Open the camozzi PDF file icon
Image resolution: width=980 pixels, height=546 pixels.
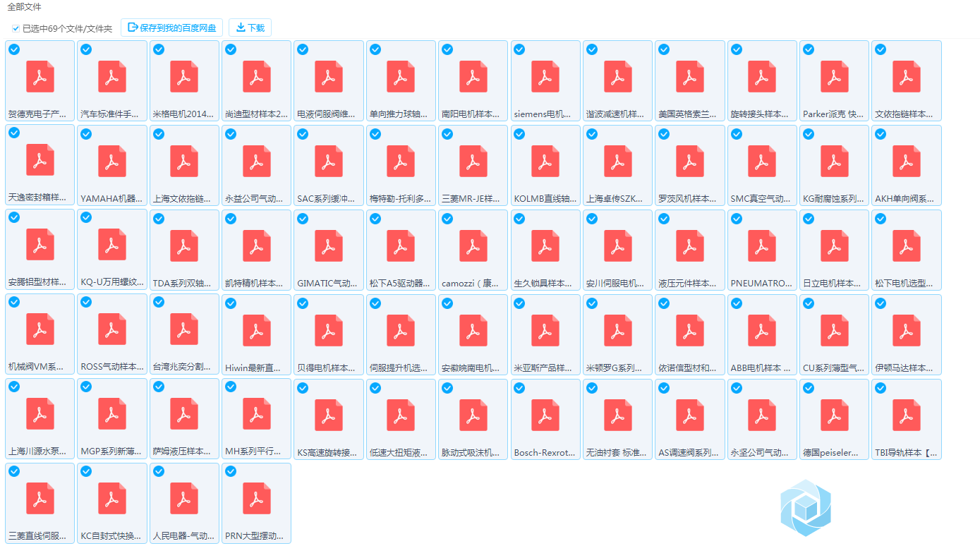473,245
